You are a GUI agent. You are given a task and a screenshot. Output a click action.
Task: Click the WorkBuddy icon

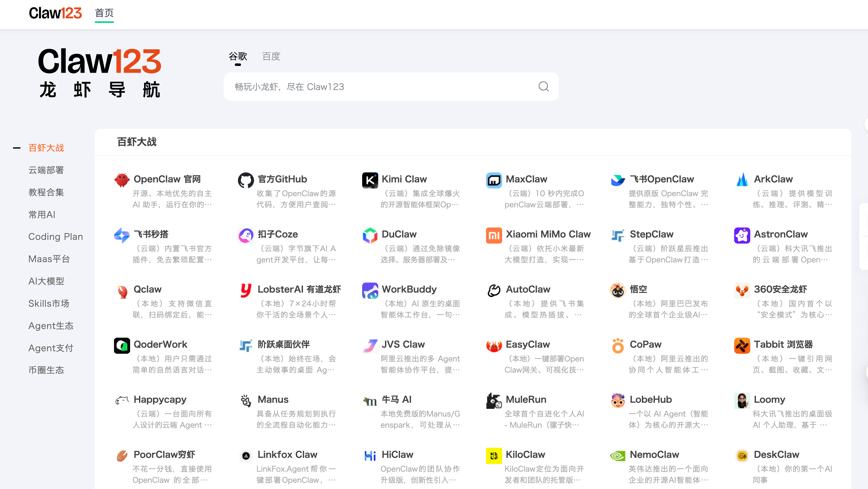[x=370, y=290]
